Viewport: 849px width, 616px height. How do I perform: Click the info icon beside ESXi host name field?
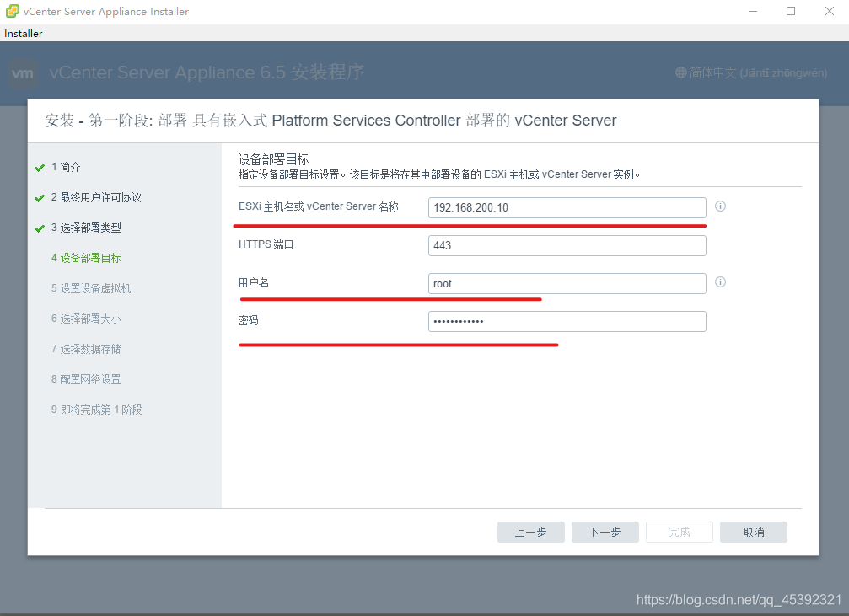(720, 206)
